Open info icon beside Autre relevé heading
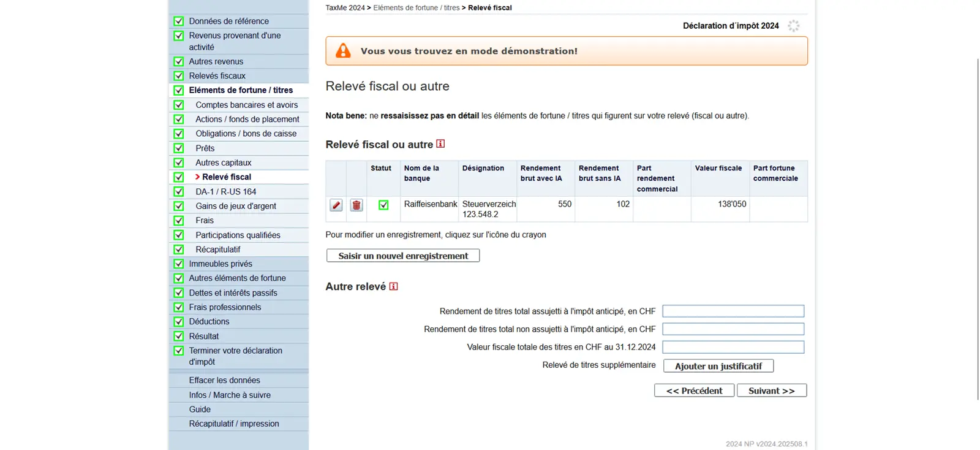 click(393, 286)
